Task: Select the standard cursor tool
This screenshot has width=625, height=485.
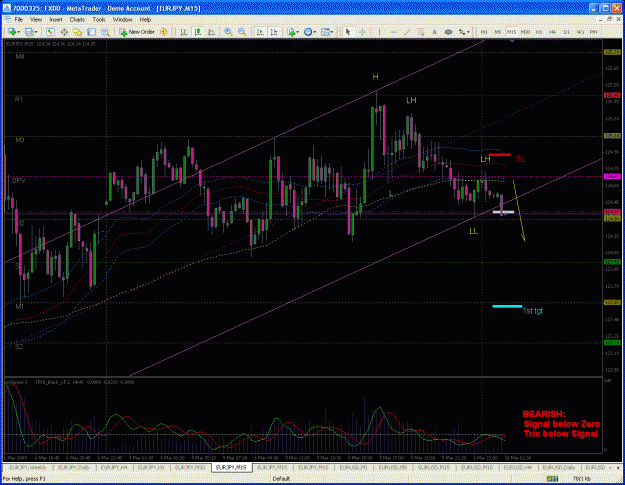Action: pos(348,32)
